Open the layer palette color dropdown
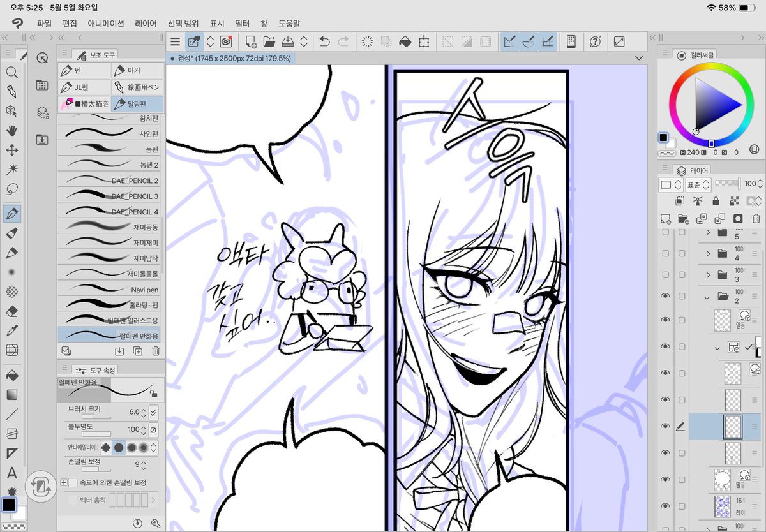 (670, 184)
